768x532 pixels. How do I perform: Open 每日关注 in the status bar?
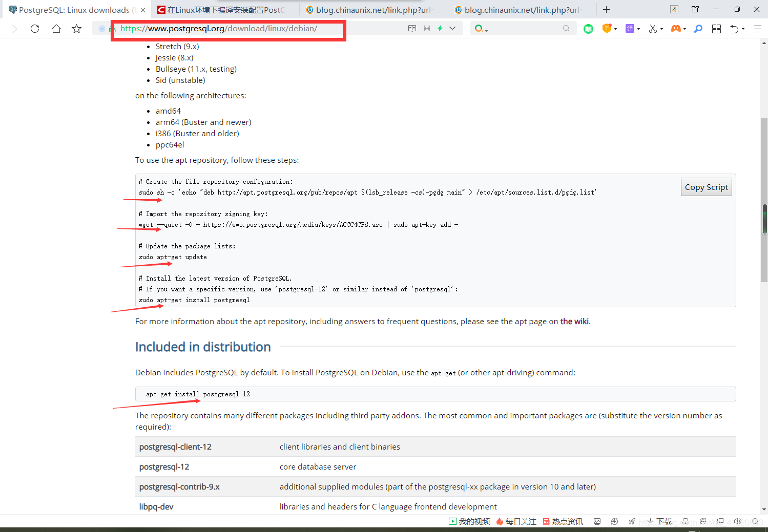click(516, 521)
